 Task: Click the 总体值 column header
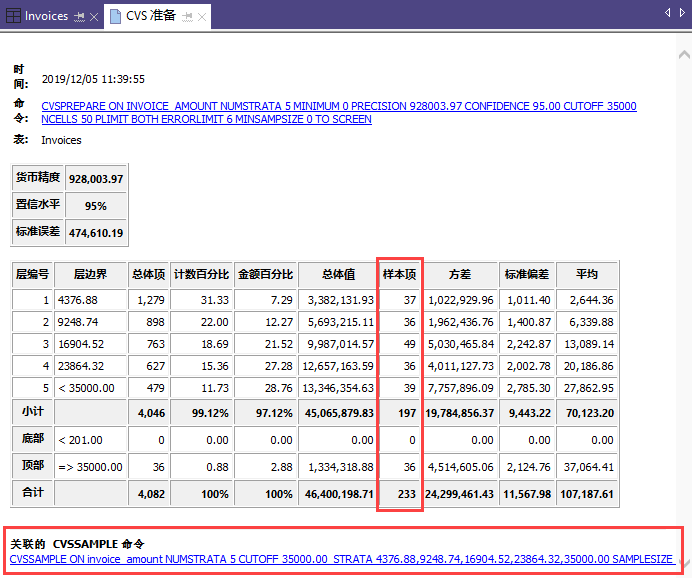pos(338,273)
